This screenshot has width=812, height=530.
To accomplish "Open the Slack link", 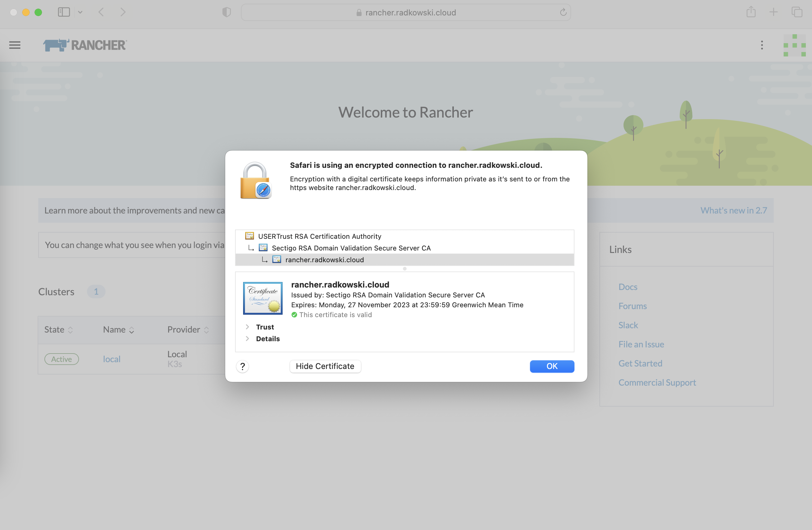I will pyautogui.click(x=628, y=325).
